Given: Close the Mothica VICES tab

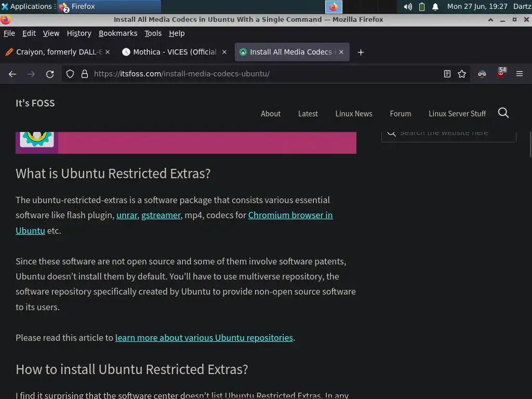Looking at the screenshot, I should point(224,52).
